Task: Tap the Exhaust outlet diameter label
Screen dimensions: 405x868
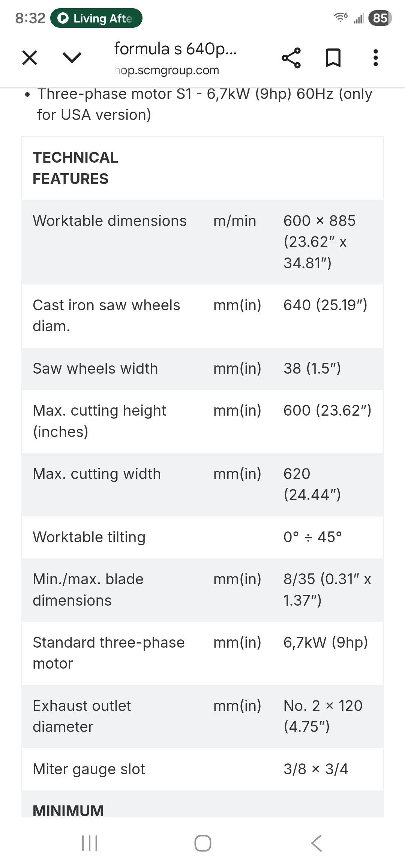Action: pos(82,716)
